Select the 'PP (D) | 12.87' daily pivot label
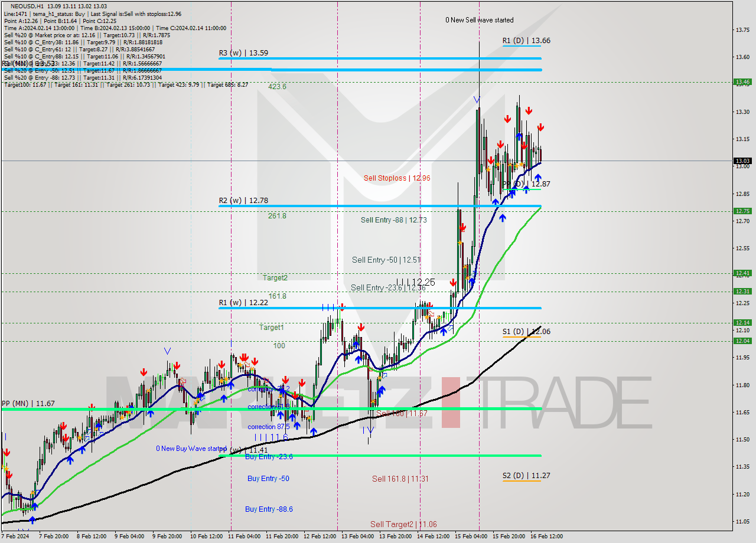The width and height of the screenshot is (756, 543). (526, 184)
